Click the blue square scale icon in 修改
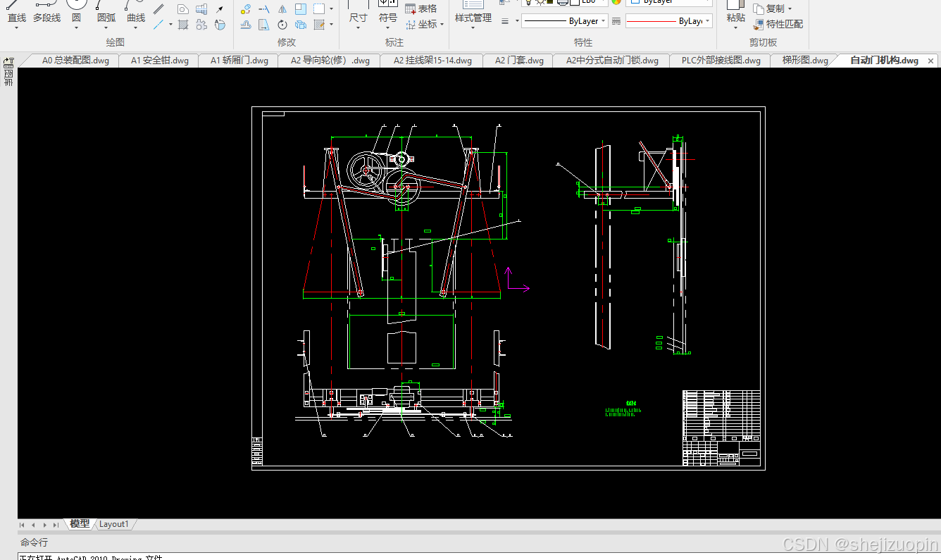The image size is (941, 560). click(x=301, y=9)
